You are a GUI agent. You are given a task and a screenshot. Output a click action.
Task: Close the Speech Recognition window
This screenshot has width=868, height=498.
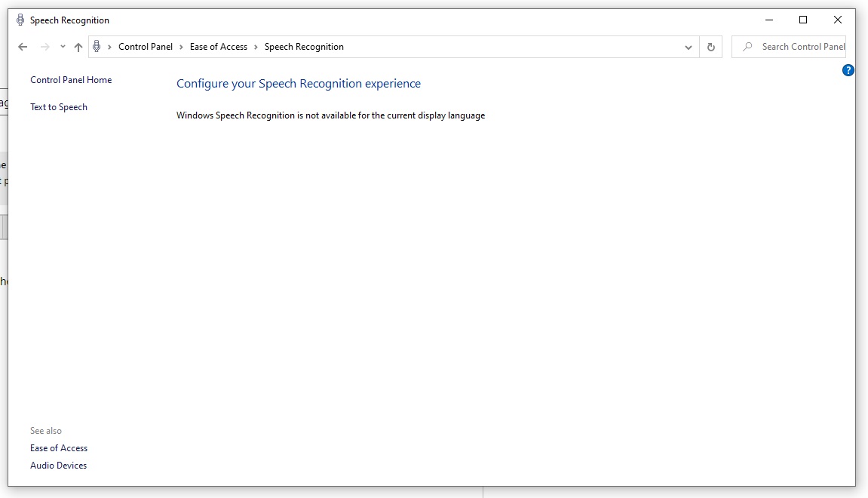pos(838,20)
